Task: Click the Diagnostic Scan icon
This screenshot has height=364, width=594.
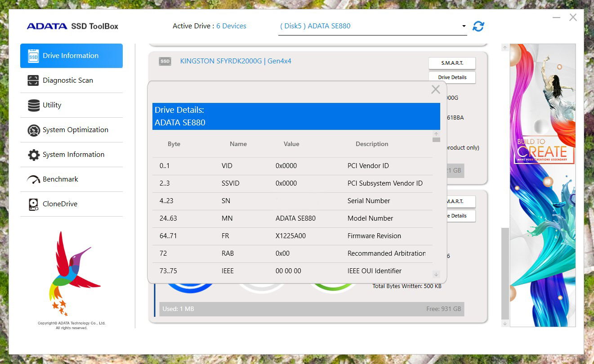Action: [33, 80]
